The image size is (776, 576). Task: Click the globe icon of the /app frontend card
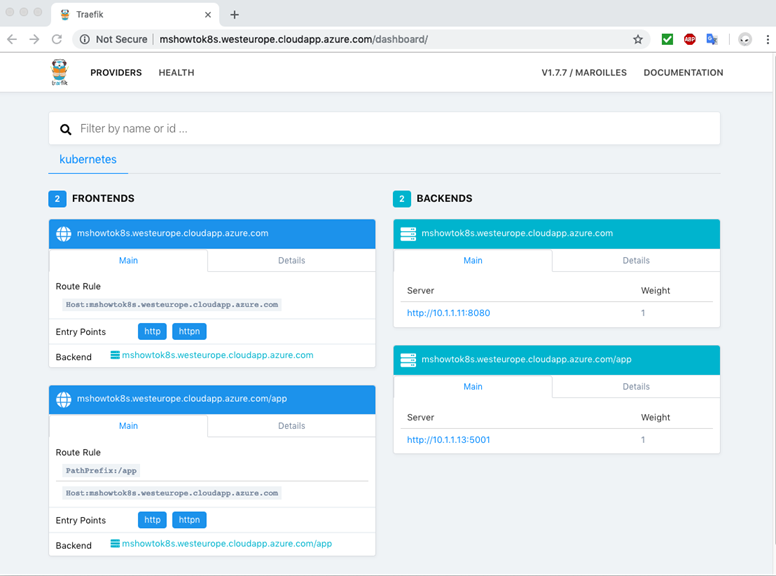[x=63, y=399]
